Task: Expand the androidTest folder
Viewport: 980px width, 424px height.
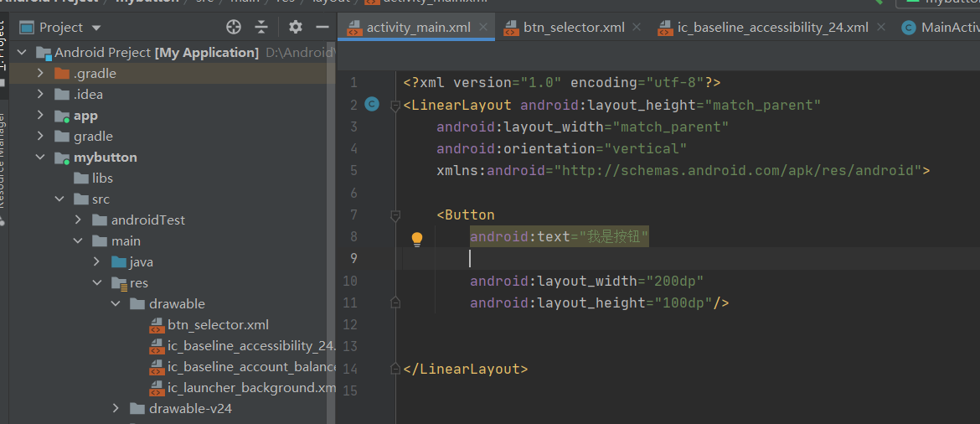Action: tap(78, 220)
